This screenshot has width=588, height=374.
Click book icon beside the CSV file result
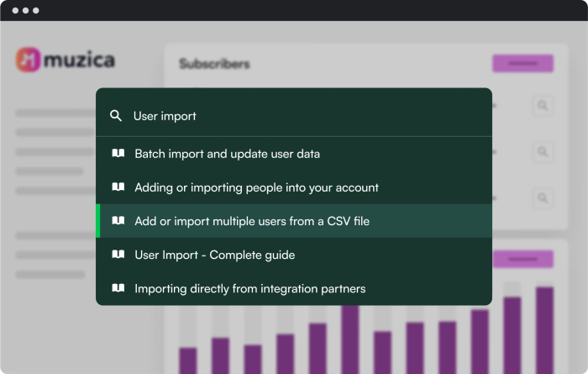tap(118, 221)
